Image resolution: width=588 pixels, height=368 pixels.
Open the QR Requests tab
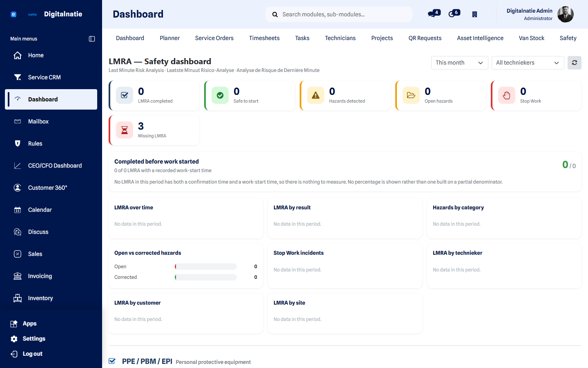pos(425,38)
